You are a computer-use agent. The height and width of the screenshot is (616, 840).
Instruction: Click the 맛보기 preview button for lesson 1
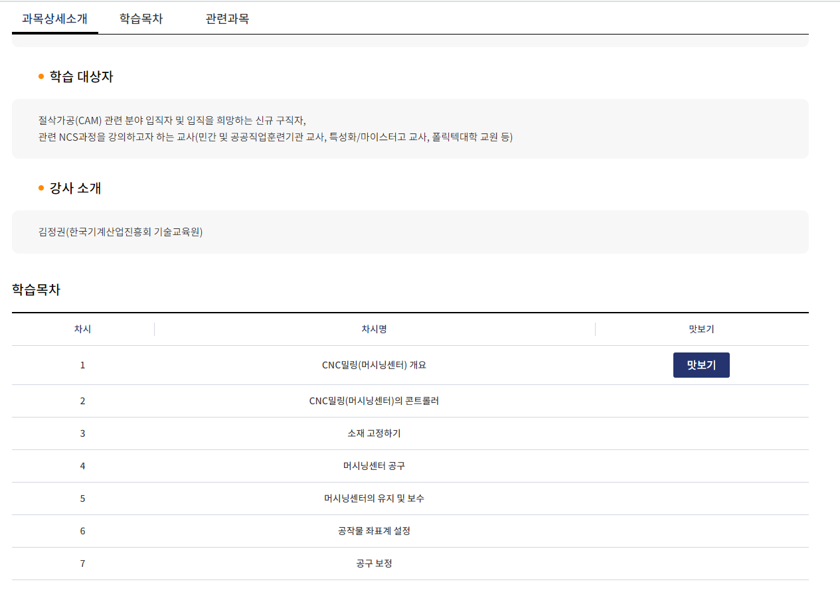[x=701, y=365]
